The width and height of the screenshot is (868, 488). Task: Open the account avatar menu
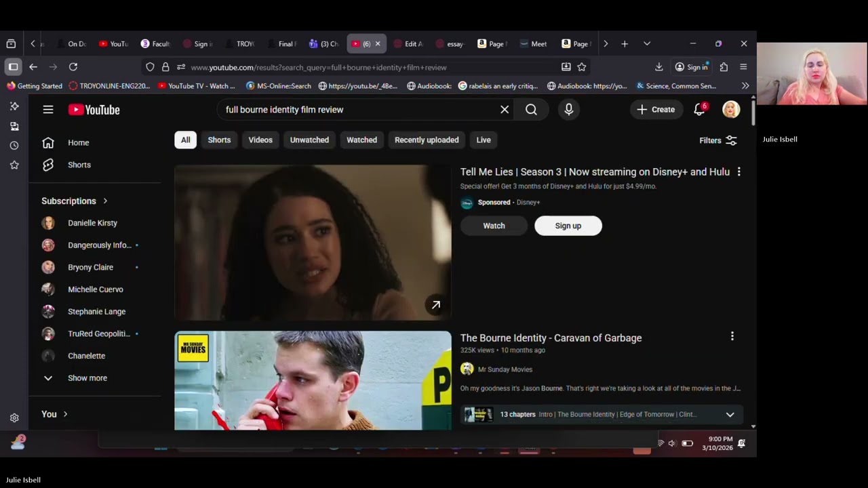[x=731, y=110]
